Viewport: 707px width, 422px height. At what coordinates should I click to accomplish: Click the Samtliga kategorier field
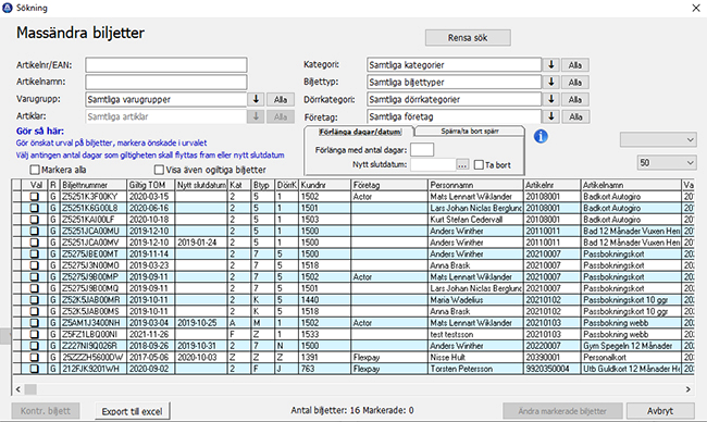[454, 65]
